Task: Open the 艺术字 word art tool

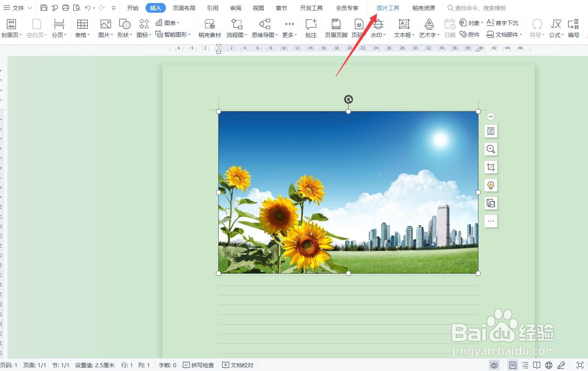Action: [429, 28]
